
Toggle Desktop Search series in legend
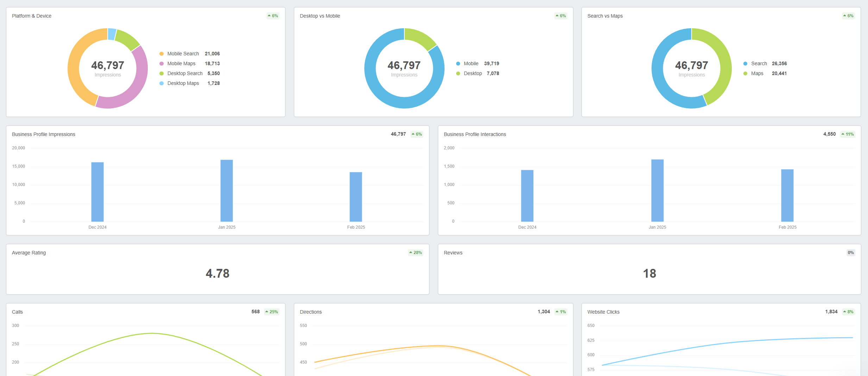pyautogui.click(x=185, y=74)
